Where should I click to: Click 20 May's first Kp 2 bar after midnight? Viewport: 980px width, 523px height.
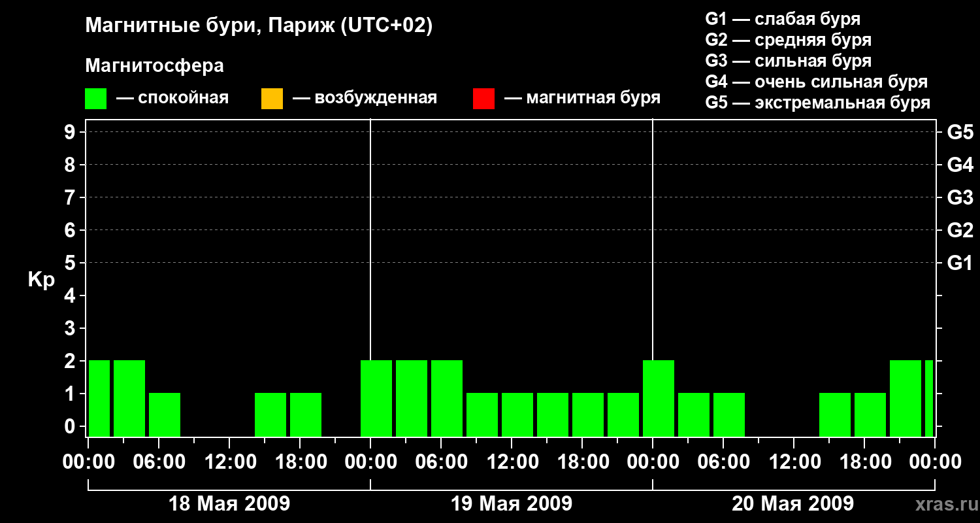click(x=659, y=398)
